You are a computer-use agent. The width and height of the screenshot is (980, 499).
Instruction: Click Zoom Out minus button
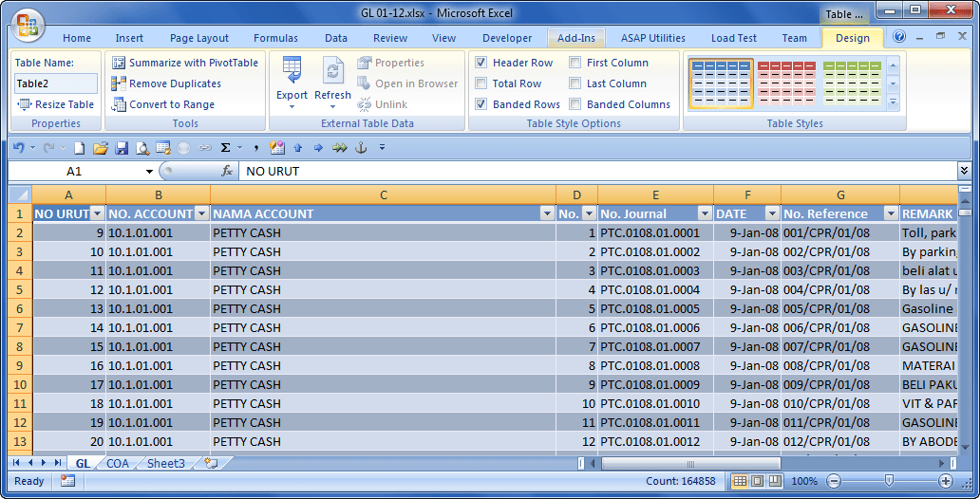834,481
